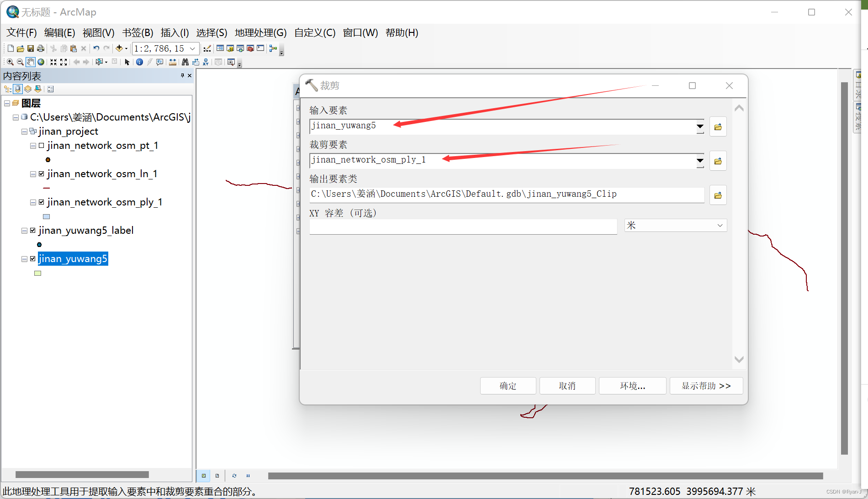Open the map scale dropdown
The width and height of the screenshot is (868, 499).
(192, 48)
